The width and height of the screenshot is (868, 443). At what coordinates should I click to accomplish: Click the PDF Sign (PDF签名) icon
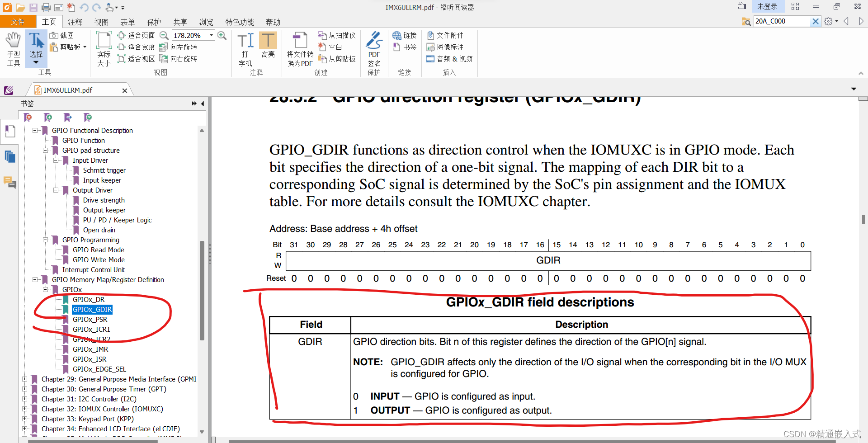(x=374, y=49)
